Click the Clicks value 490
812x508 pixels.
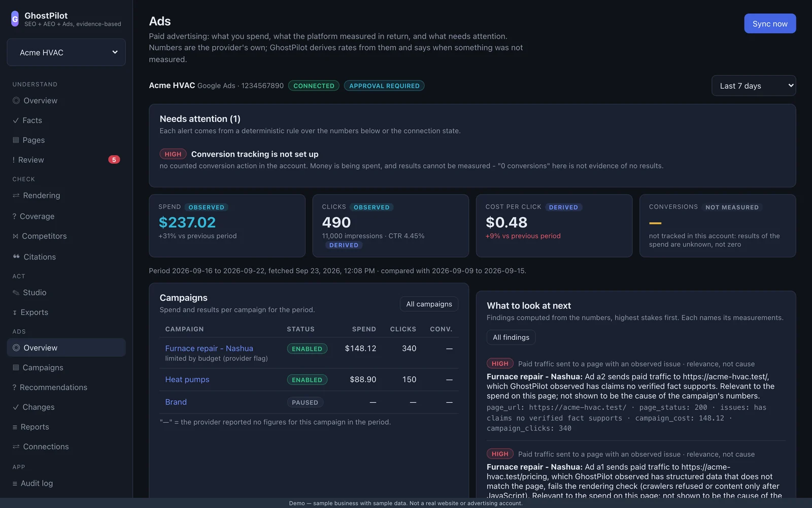pos(336,223)
